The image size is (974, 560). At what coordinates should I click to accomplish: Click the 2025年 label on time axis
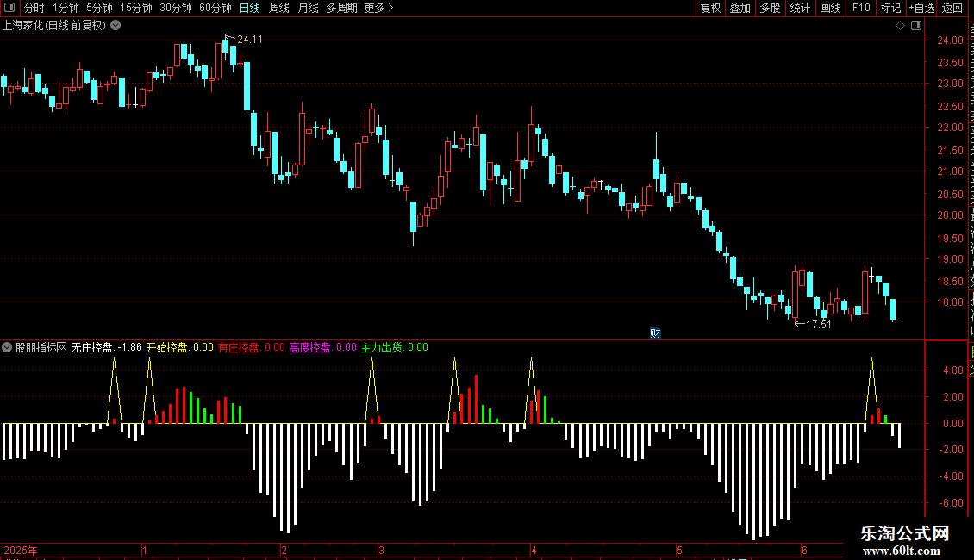tap(21, 550)
